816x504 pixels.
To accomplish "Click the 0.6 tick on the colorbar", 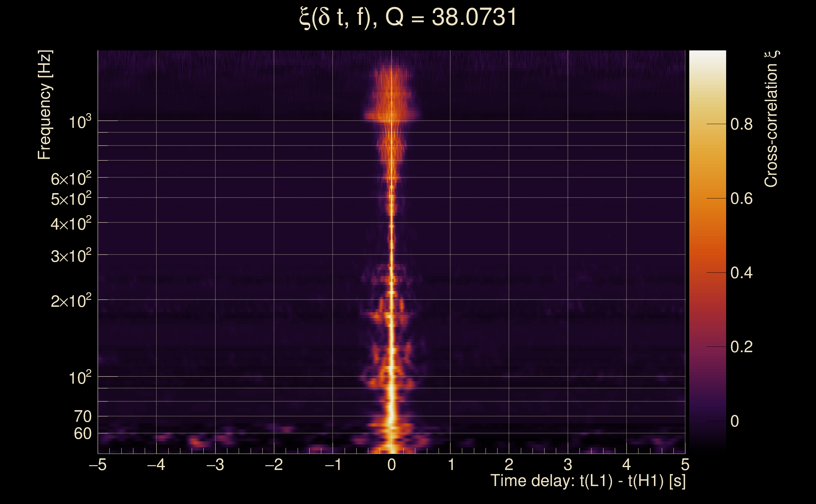I will 741,199.
